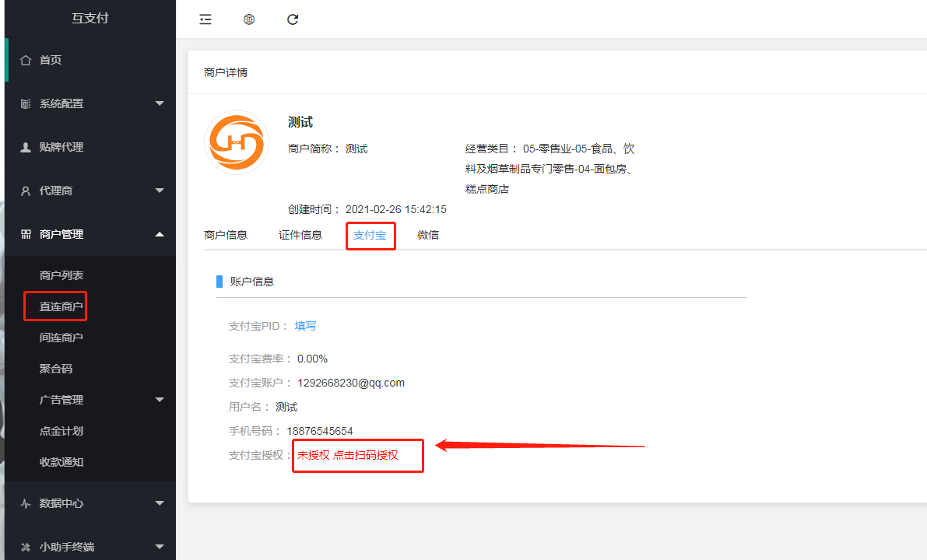927x560 pixels.
Task: Click the refresh icon in top bar
Action: 293,19
